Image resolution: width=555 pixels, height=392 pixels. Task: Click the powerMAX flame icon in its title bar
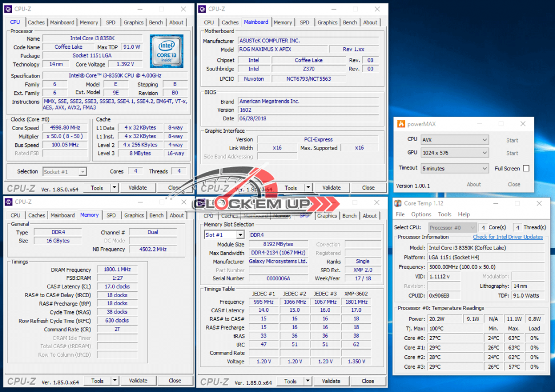click(x=401, y=124)
